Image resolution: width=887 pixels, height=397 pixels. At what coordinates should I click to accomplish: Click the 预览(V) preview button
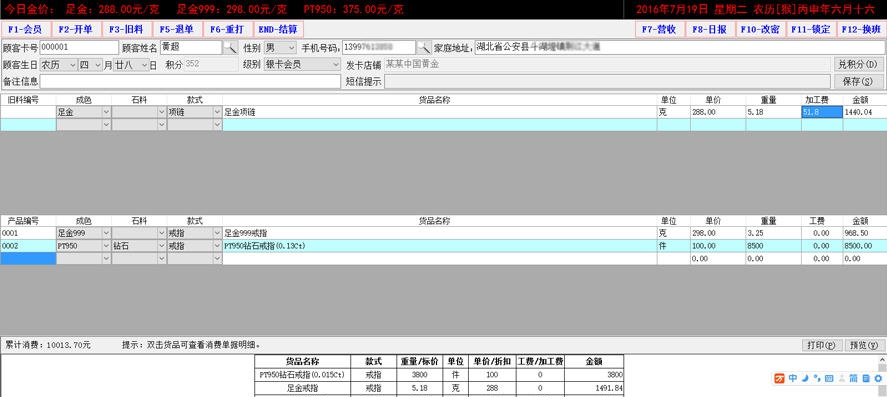865,345
